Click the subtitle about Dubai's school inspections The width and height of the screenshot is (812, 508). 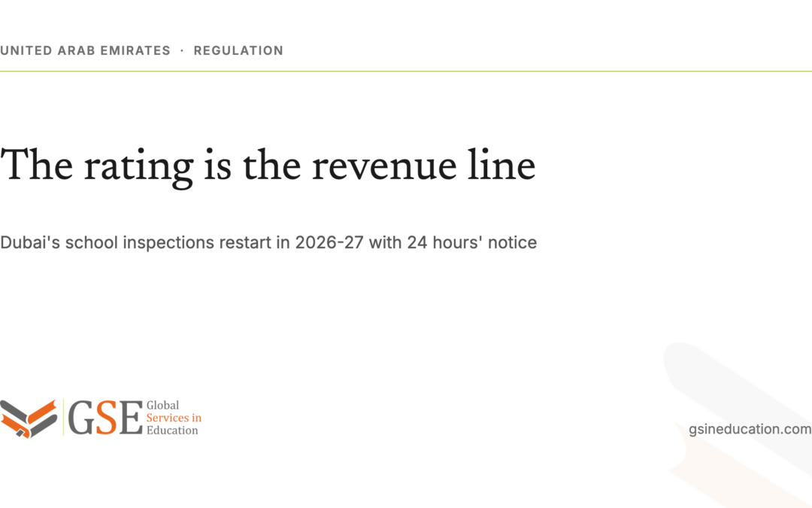(268, 242)
